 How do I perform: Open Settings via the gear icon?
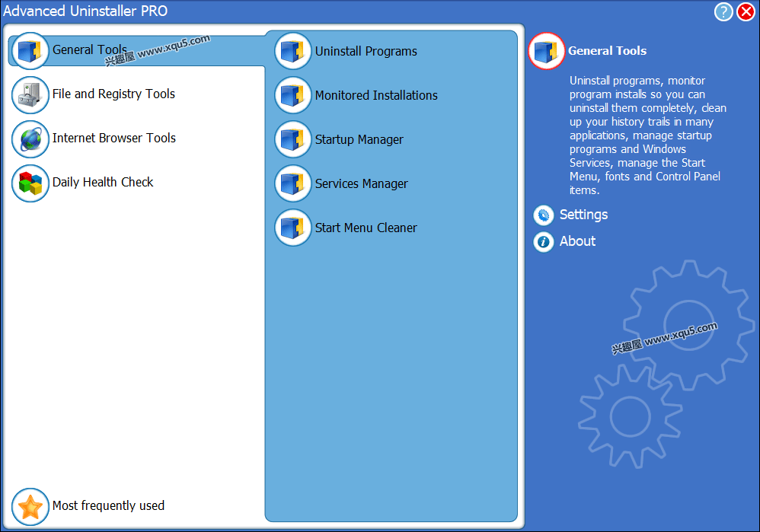tap(544, 215)
